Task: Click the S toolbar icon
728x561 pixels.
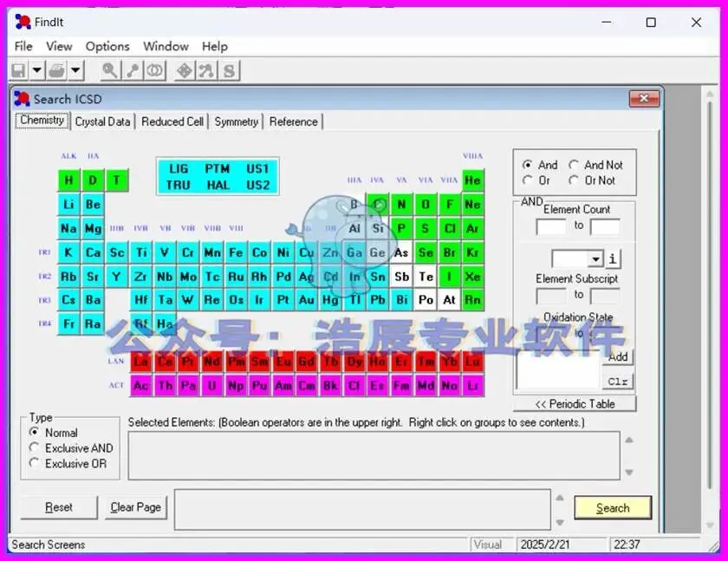Action: (229, 70)
